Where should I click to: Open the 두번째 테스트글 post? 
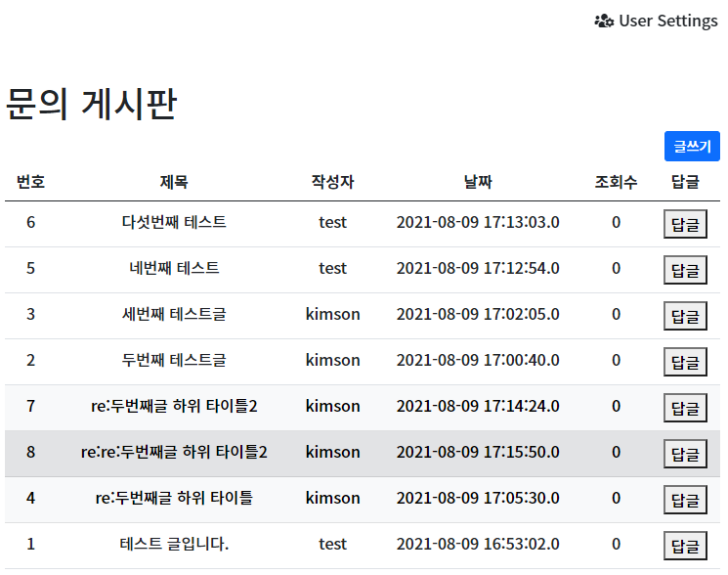tap(174, 360)
